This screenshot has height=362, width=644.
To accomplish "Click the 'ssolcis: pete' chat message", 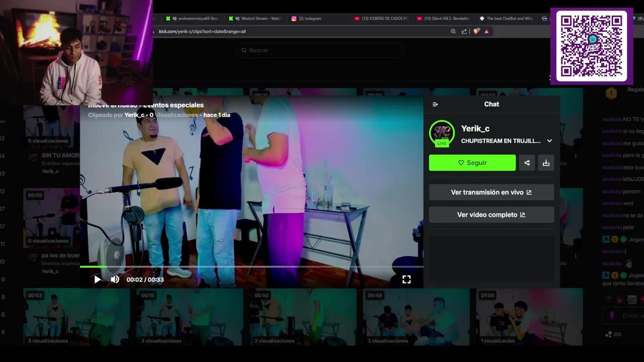I will (x=618, y=227).
